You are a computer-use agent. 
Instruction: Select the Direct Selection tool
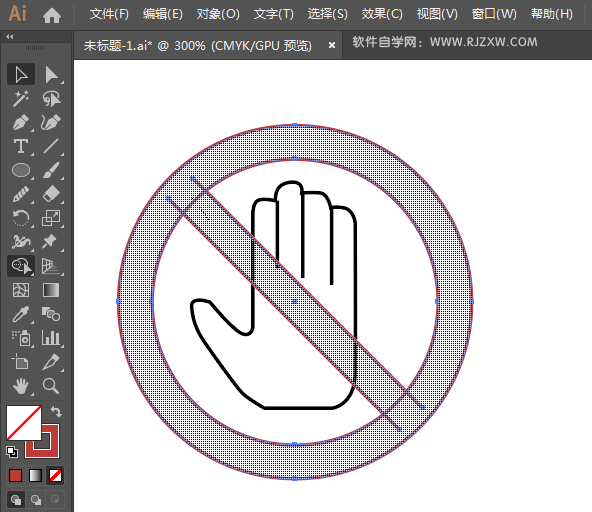click(51, 74)
